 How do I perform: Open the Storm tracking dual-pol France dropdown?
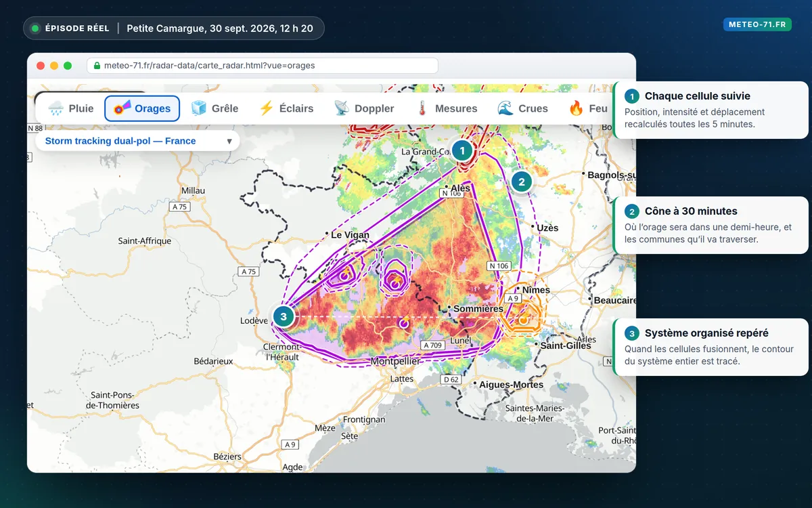coord(137,141)
